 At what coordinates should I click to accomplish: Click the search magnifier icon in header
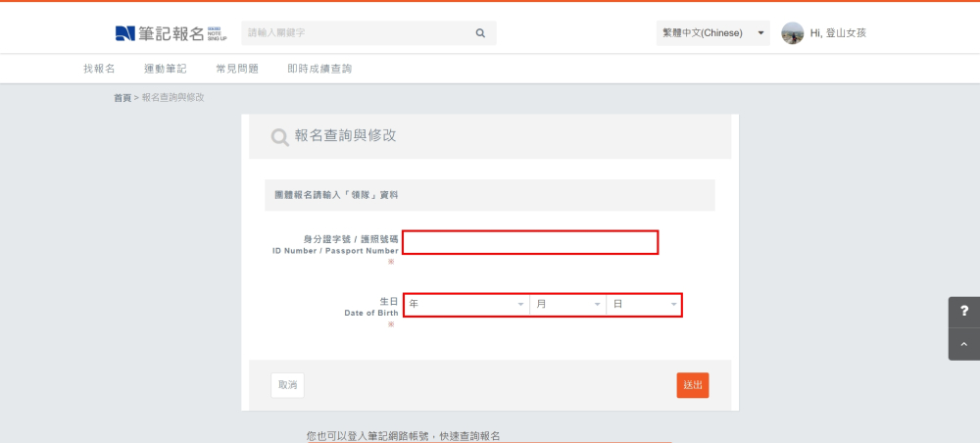click(480, 33)
